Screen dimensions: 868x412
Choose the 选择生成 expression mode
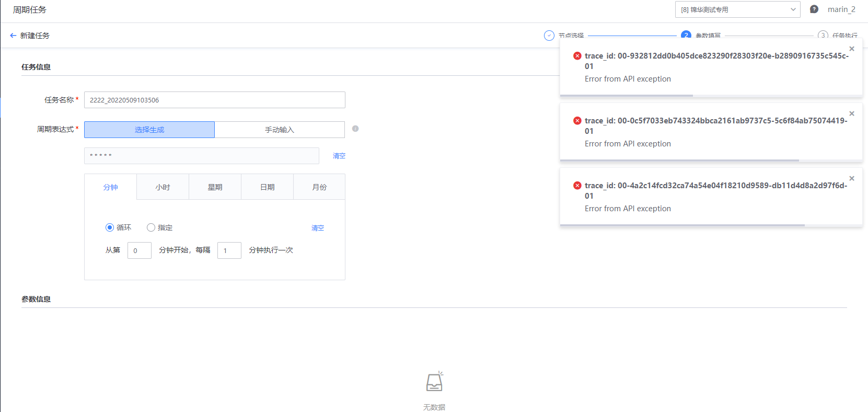tap(149, 130)
